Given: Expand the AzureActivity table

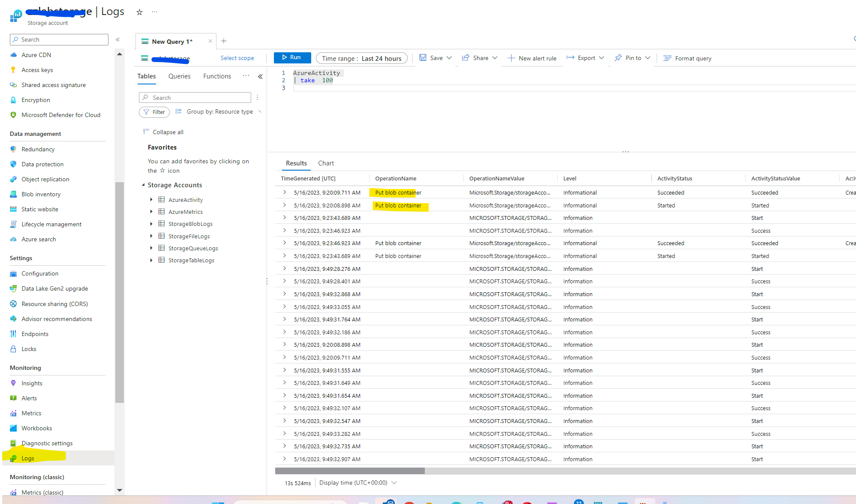Looking at the screenshot, I should point(151,200).
